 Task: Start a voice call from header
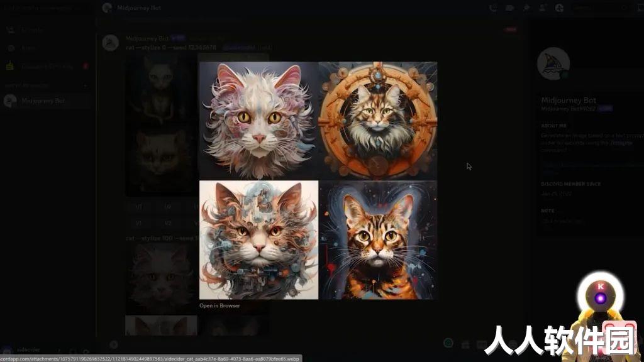coord(493,8)
